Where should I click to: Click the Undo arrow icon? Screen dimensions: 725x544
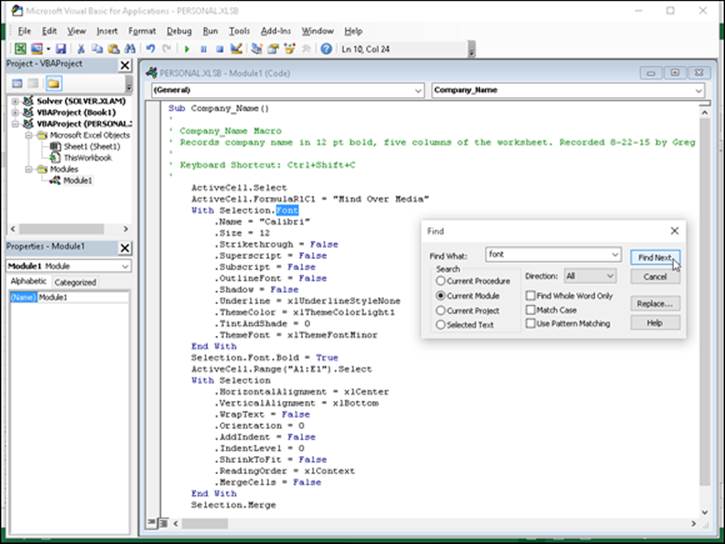tap(150, 49)
